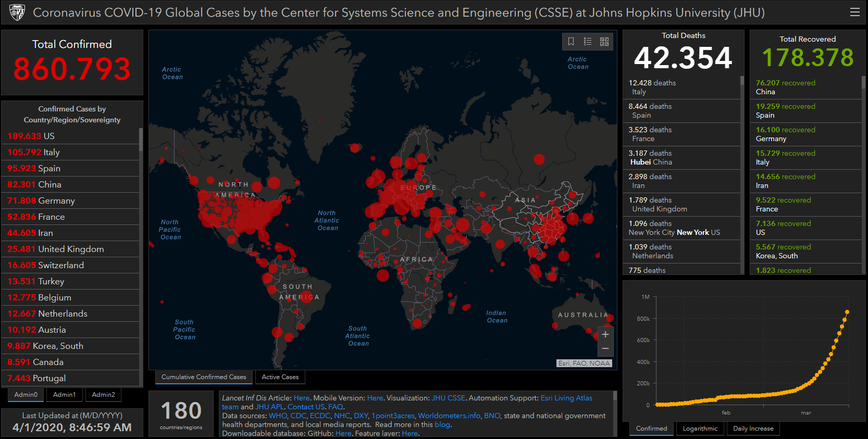The width and height of the screenshot is (868, 439).
Task: Open the NHC data source link
Action: point(342,416)
